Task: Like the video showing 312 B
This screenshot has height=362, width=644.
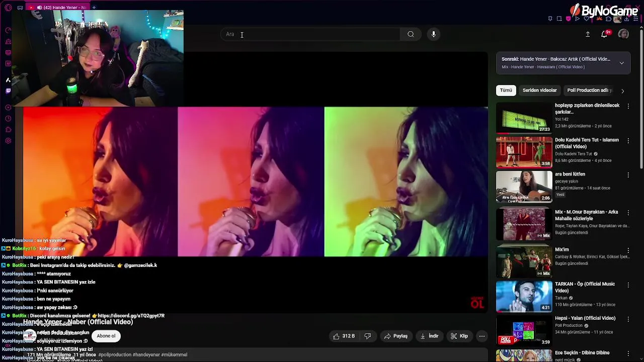Action: click(344, 336)
